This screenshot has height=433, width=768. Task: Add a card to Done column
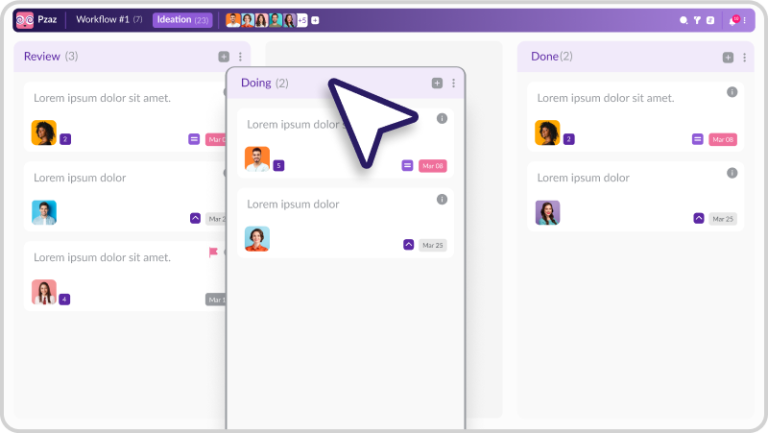click(x=728, y=57)
